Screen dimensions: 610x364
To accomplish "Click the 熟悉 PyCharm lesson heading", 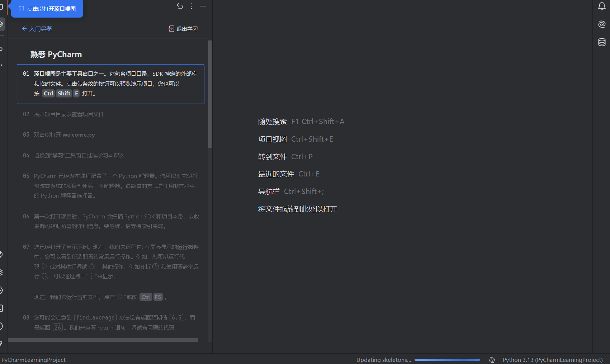I will tap(56, 55).
